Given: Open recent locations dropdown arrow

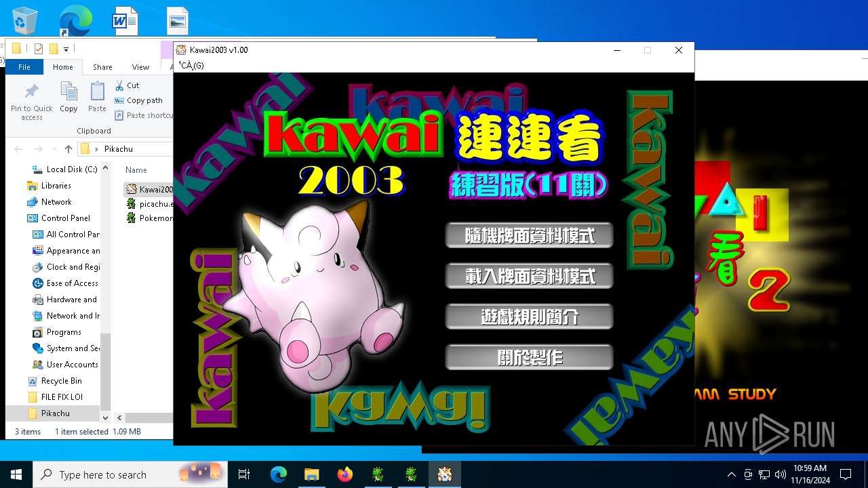Looking at the screenshot, I should point(54,149).
